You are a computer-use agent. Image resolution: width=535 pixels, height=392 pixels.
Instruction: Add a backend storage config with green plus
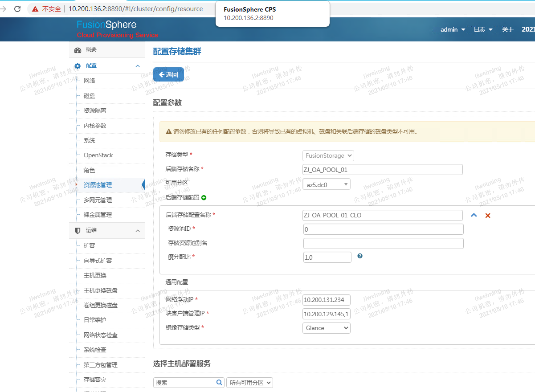click(204, 197)
